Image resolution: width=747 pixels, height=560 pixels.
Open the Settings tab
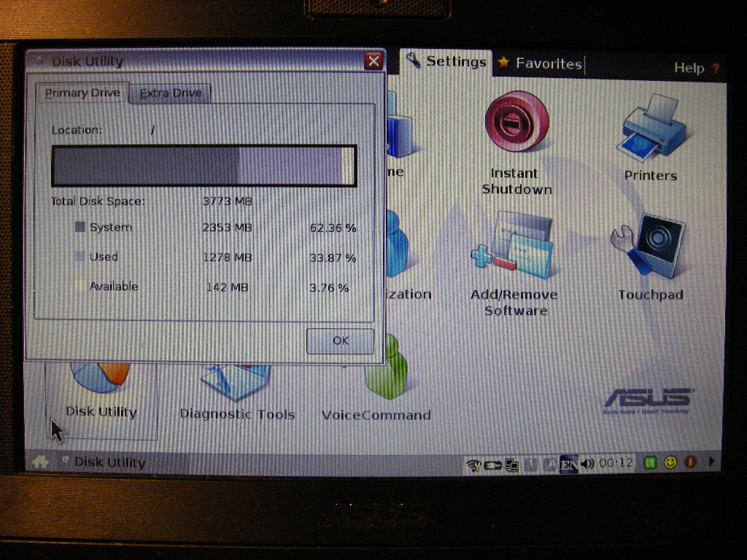click(446, 61)
